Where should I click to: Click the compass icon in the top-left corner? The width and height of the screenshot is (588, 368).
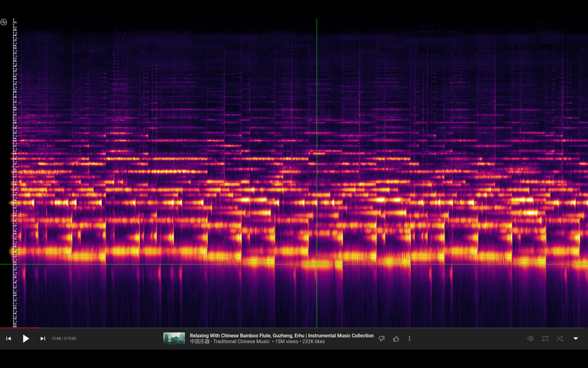click(4, 22)
